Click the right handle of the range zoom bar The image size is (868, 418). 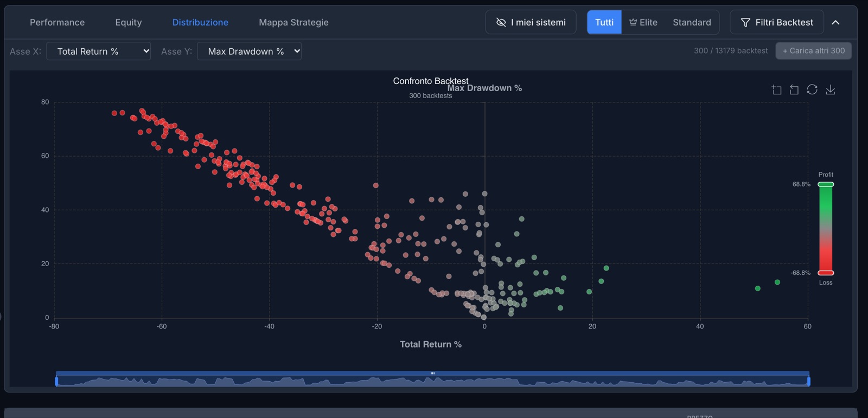[x=809, y=381]
